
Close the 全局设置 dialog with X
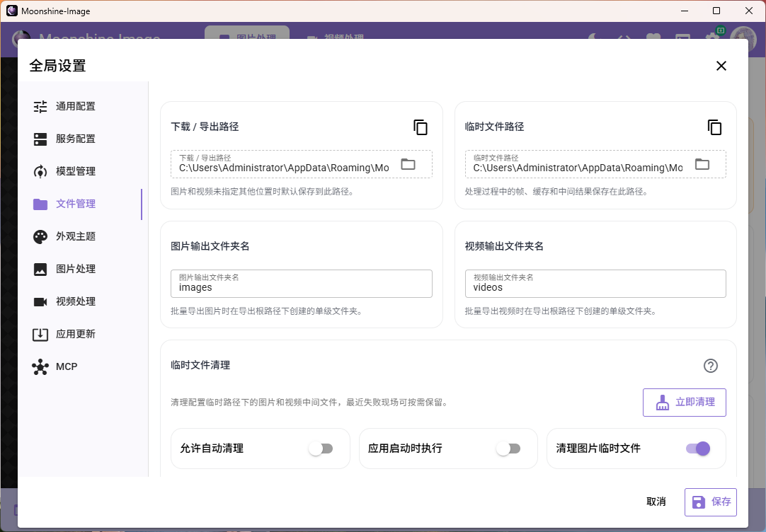pyautogui.click(x=721, y=66)
